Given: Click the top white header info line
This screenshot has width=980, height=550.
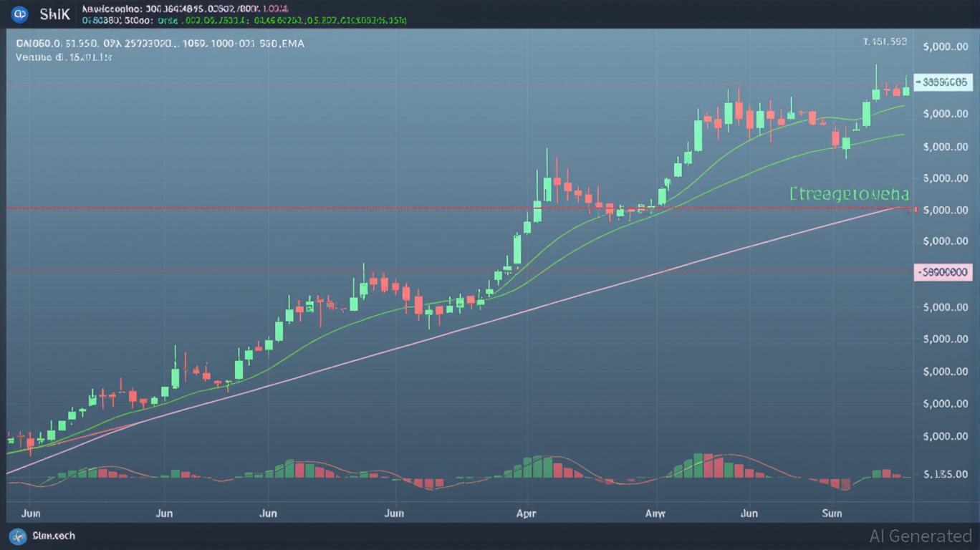Looking at the screenshot, I should [185, 9].
